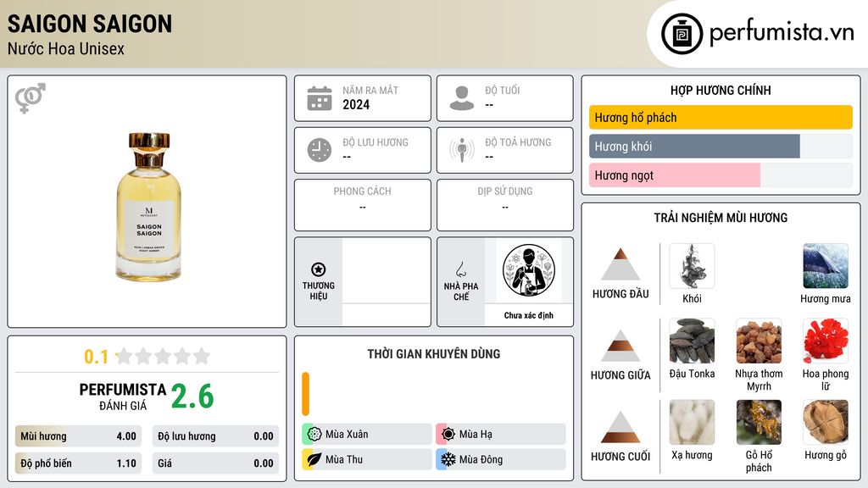Image resolution: width=868 pixels, height=488 pixels.
Task: Click the 0.1 user rating value
Action: coord(96,357)
